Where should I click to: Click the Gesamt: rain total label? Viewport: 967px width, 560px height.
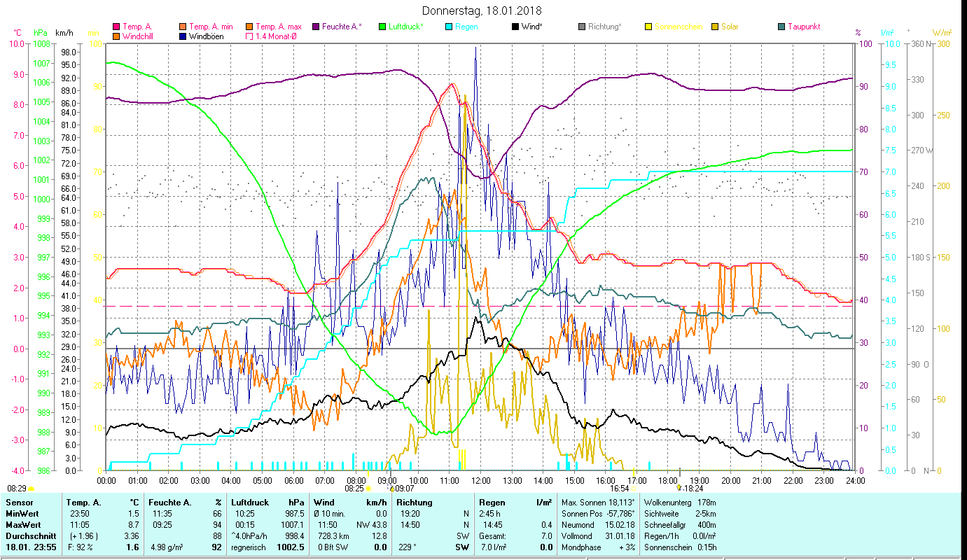click(492, 535)
